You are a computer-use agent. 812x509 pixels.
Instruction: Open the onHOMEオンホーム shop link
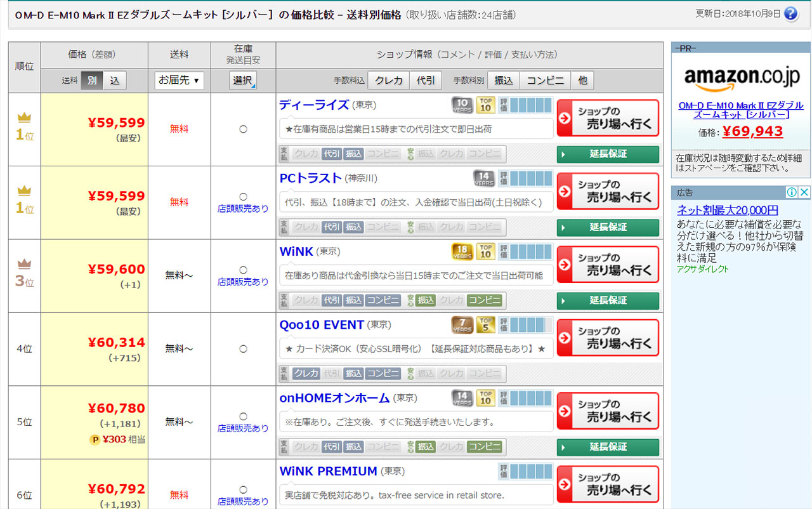pyautogui.click(x=334, y=398)
